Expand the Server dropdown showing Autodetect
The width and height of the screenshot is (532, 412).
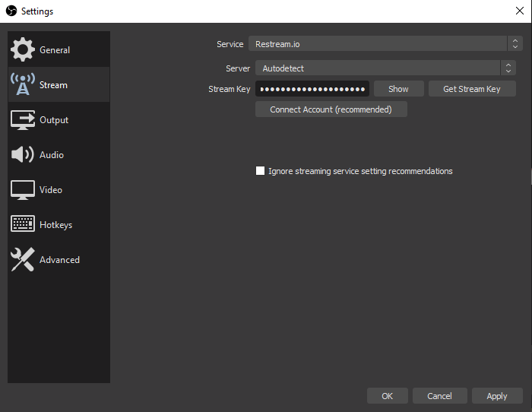point(378,68)
